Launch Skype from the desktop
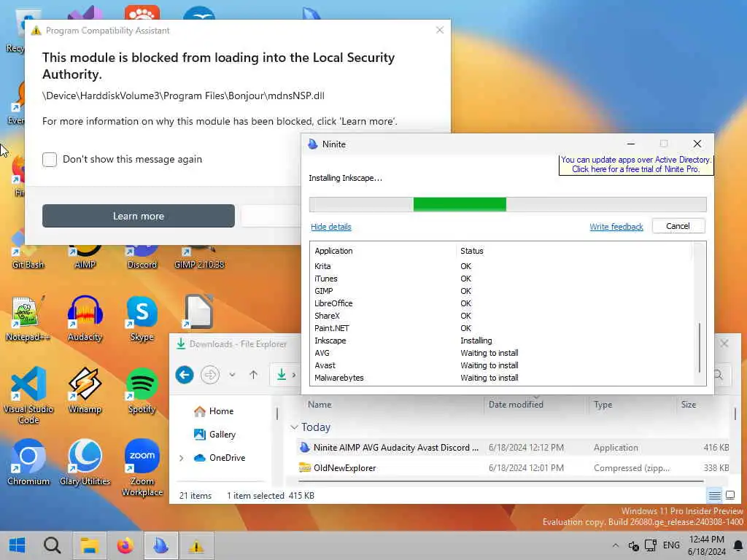Image resolution: width=747 pixels, height=560 pixels. click(142, 318)
